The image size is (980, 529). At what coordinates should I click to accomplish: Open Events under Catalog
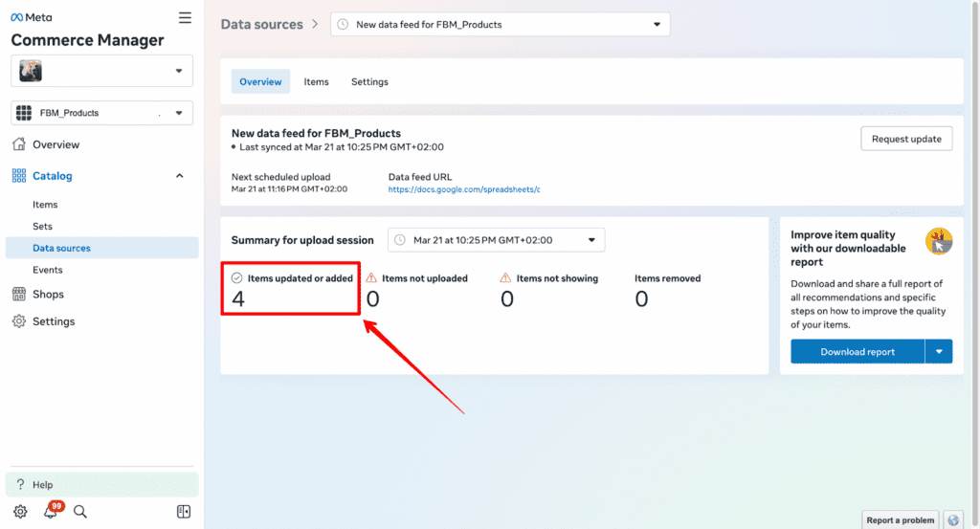[48, 270]
